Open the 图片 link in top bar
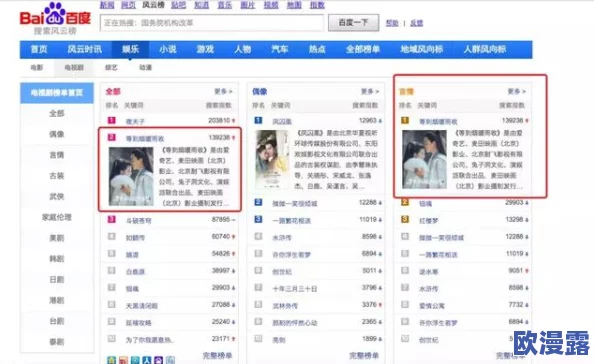This screenshot has height=364, width=594. [248, 5]
